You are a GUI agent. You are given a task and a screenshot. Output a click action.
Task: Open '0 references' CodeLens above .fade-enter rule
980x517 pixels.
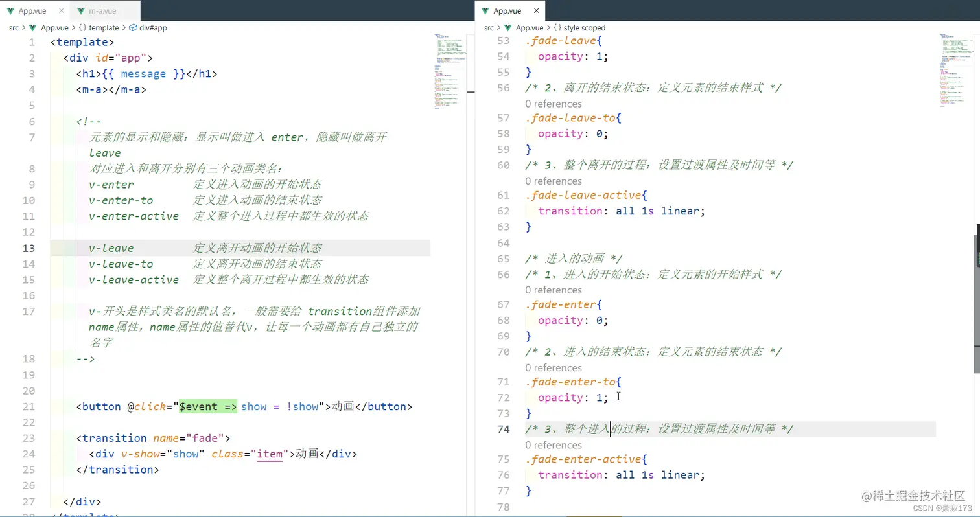tap(554, 290)
